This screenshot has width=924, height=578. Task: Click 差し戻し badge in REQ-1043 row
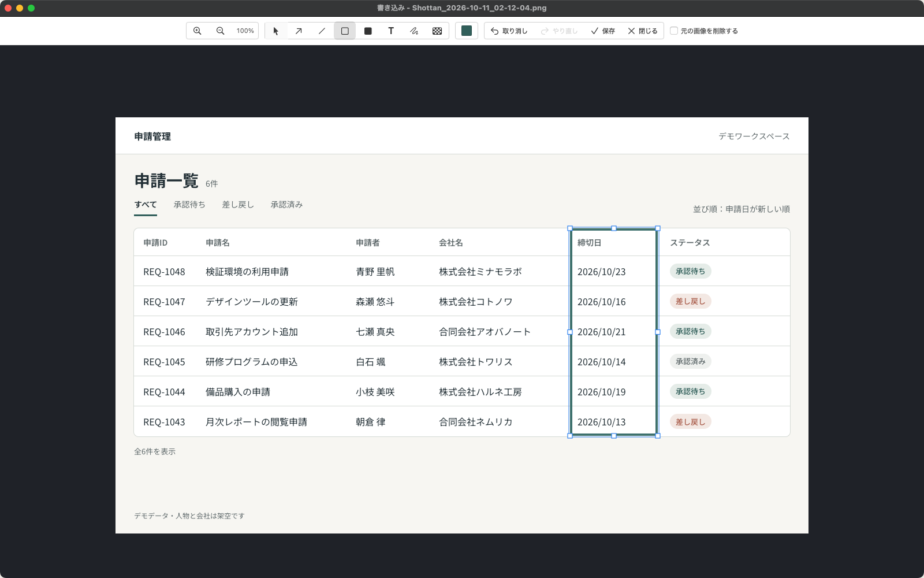tap(691, 422)
